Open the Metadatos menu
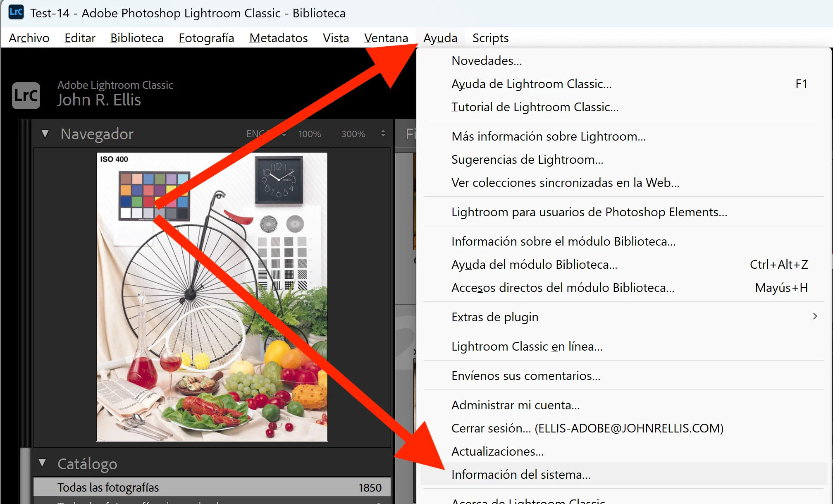Screen dimensions: 833x504 pyautogui.click(x=278, y=38)
